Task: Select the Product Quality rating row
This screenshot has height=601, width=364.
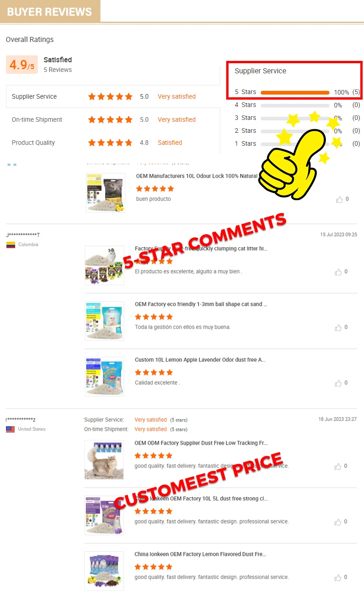Action: (113, 143)
